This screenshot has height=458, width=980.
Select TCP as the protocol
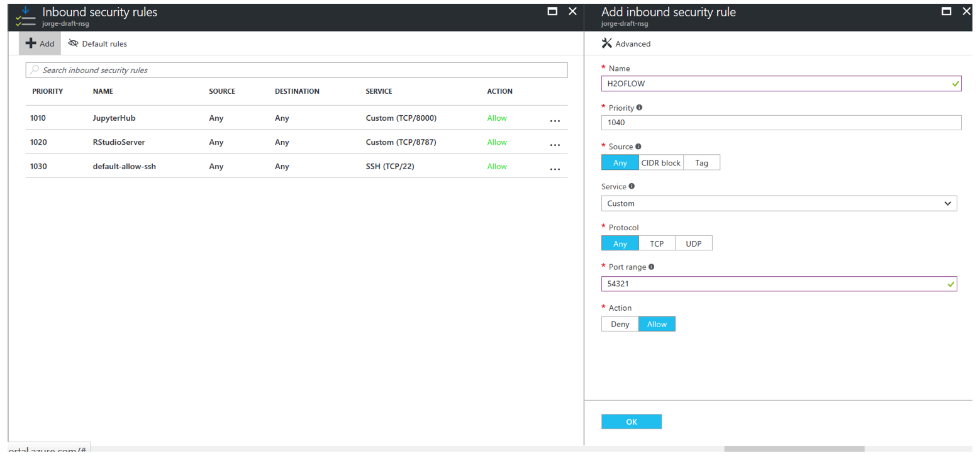point(656,243)
